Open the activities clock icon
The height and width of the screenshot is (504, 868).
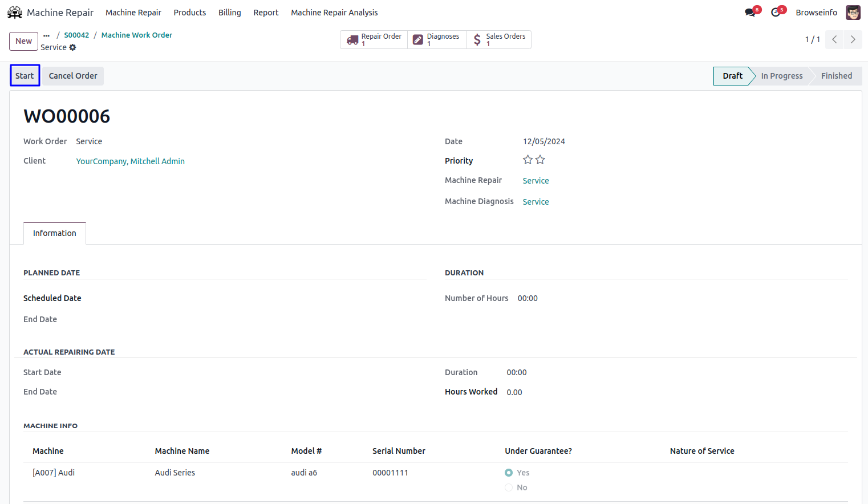click(x=776, y=13)
